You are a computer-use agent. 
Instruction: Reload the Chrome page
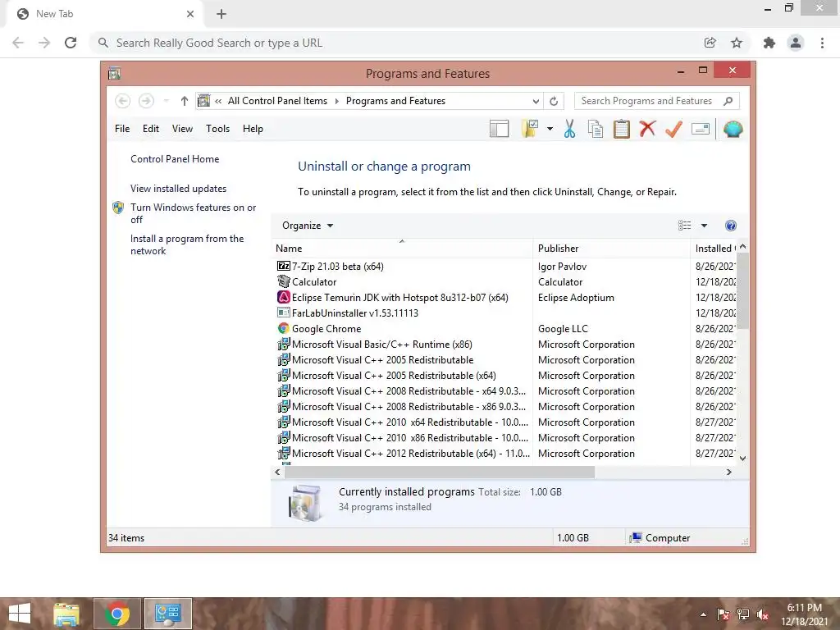pyautogui.click(x=71, y=43)
